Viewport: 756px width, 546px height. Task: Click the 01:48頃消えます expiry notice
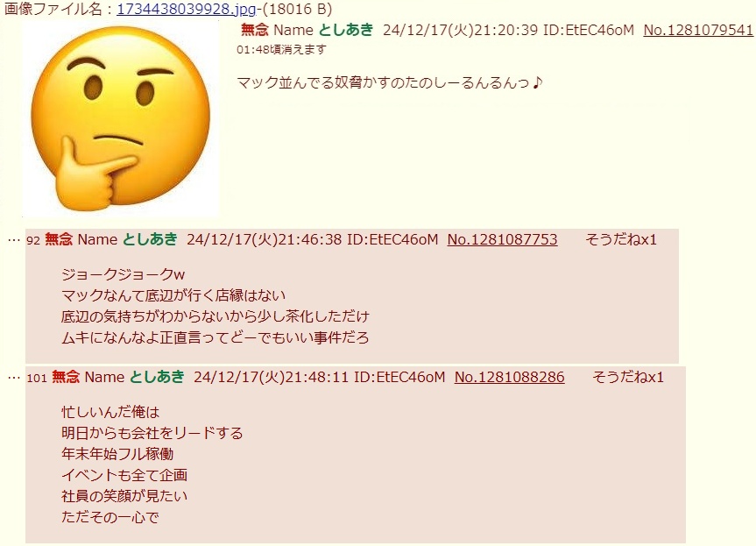tap(281, 50)
